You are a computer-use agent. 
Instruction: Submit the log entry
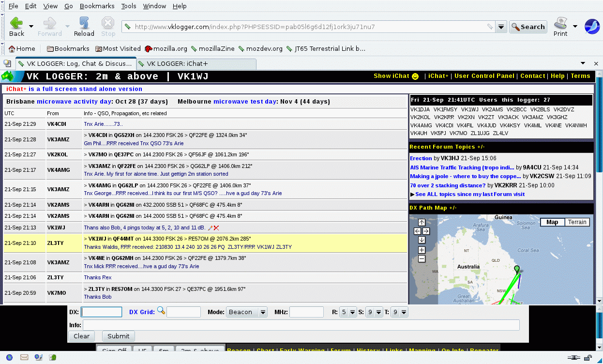click(119, 336)
